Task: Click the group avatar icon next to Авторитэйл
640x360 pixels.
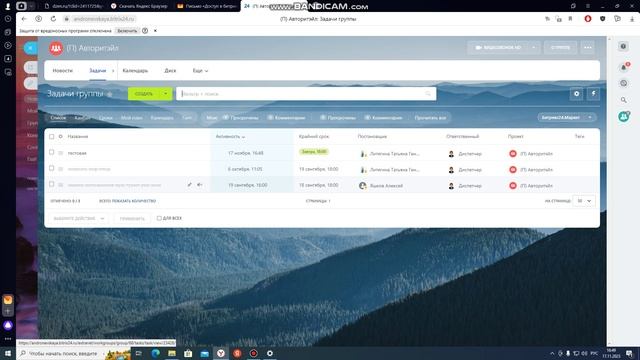Action: coord(56,48)
